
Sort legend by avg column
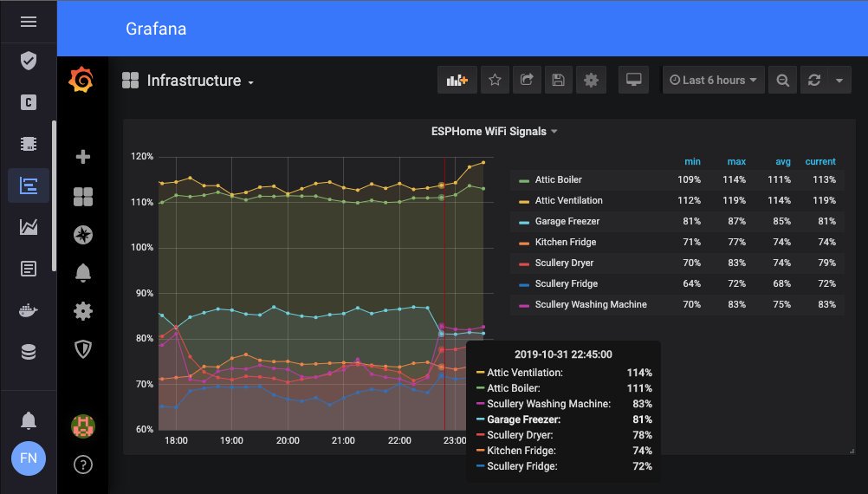pos(783,162)
